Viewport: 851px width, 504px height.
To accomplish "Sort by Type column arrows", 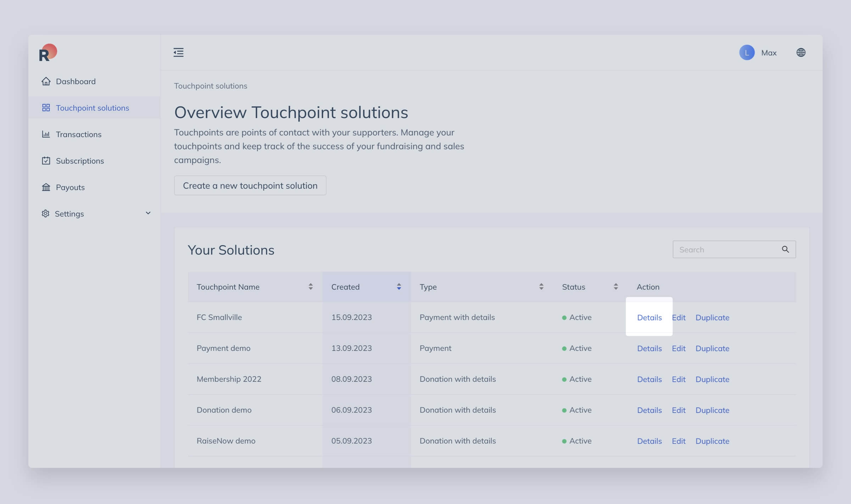I will (x=541, y=287).
